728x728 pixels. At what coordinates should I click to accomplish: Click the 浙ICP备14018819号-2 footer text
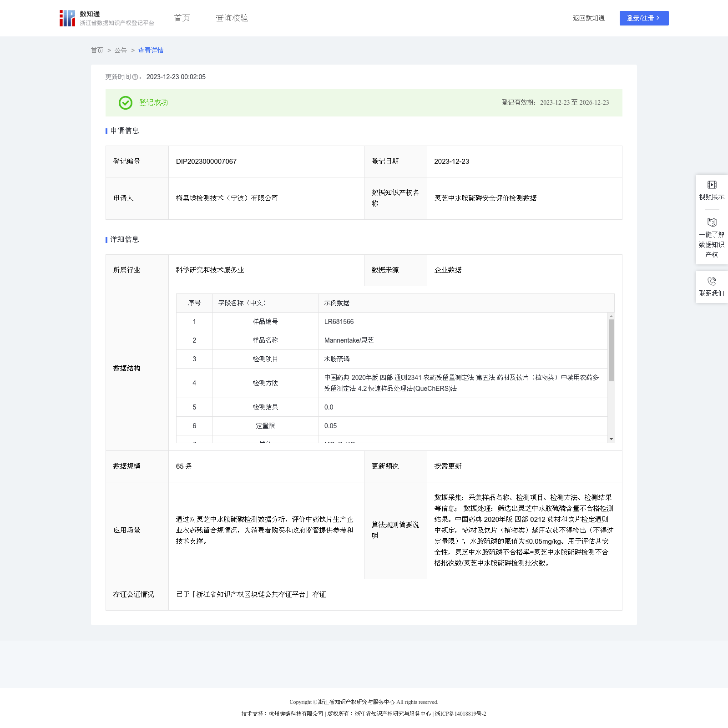tap(460, 714)
